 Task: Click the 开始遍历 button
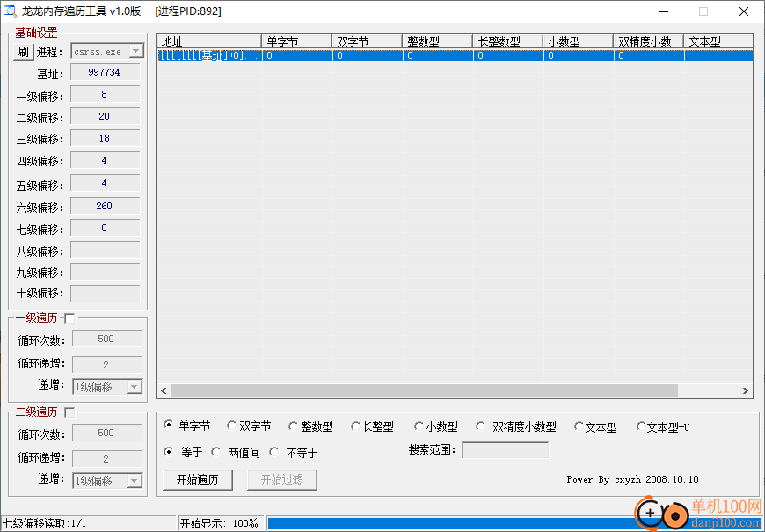[198, 480]
